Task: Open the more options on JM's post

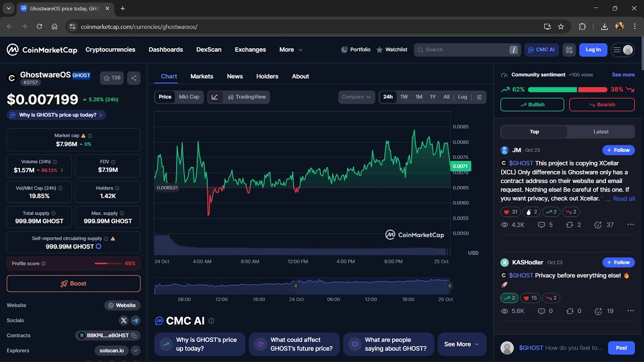Action: pos(630,225)
